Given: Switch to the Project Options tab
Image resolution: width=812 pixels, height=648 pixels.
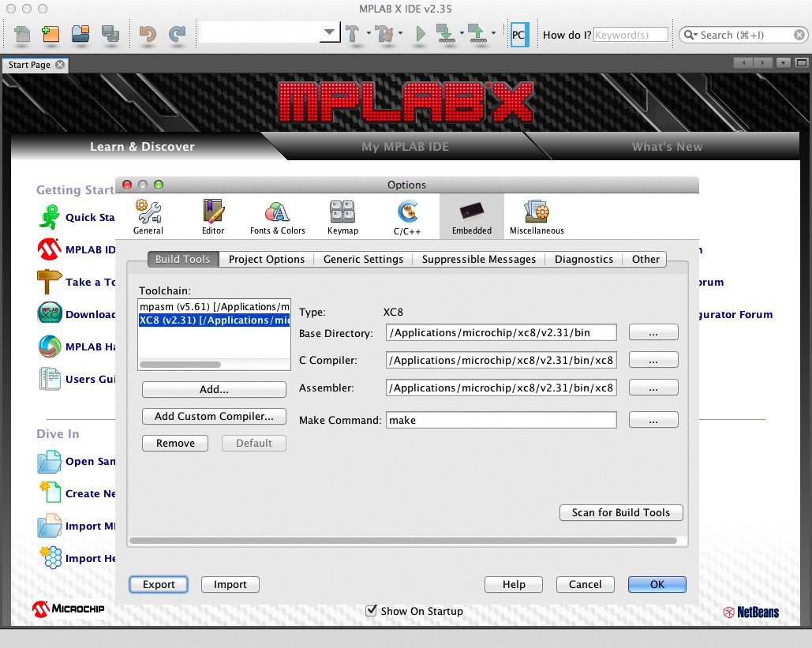Looking at the screenshot, I should tap(266, 259).
